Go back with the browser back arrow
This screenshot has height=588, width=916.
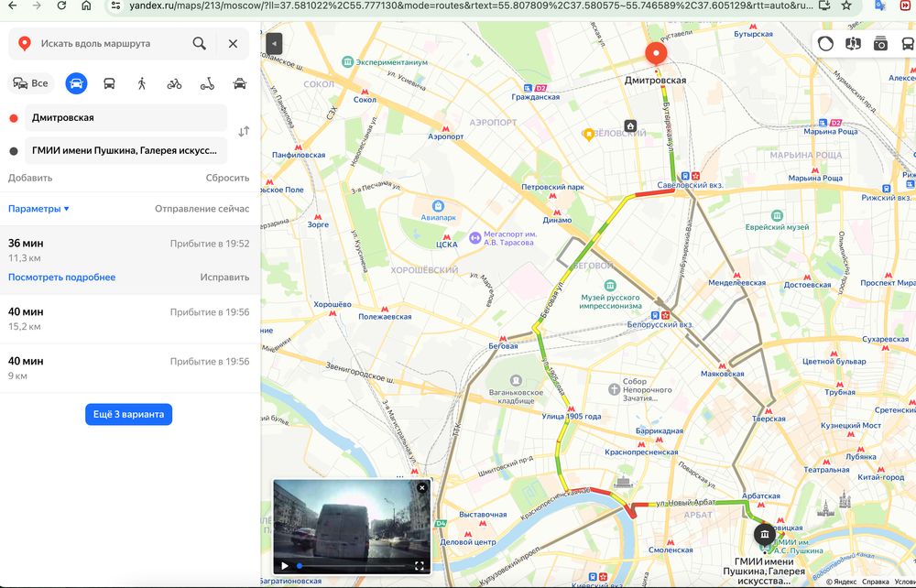pos(12,5)
